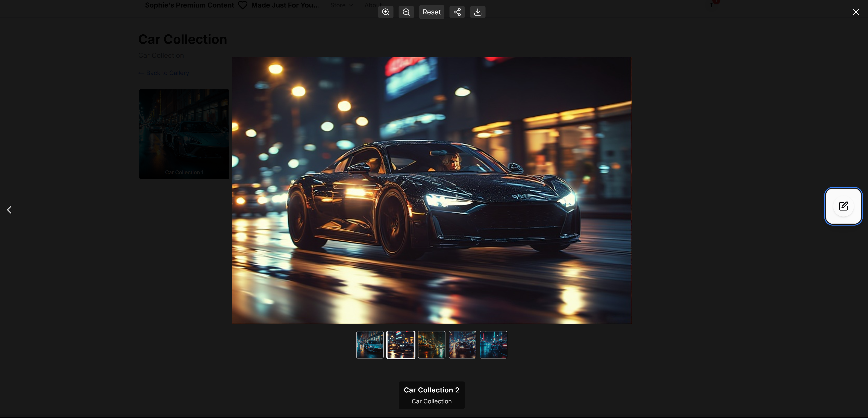The height and width of the screenshot is (418, 868).
Task: Click the Car Collection 2 caption title
Action: pyautogui.click(x=431, y=390)
